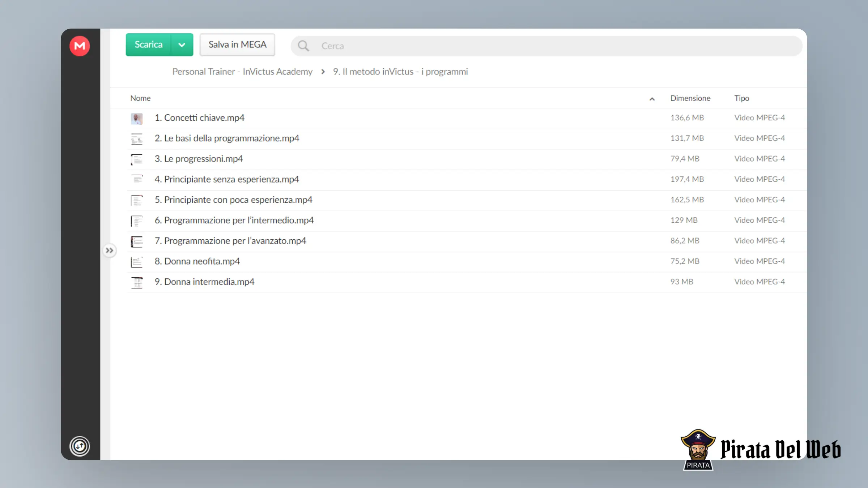Click the 162,5 MB size value

click(687, 200)
